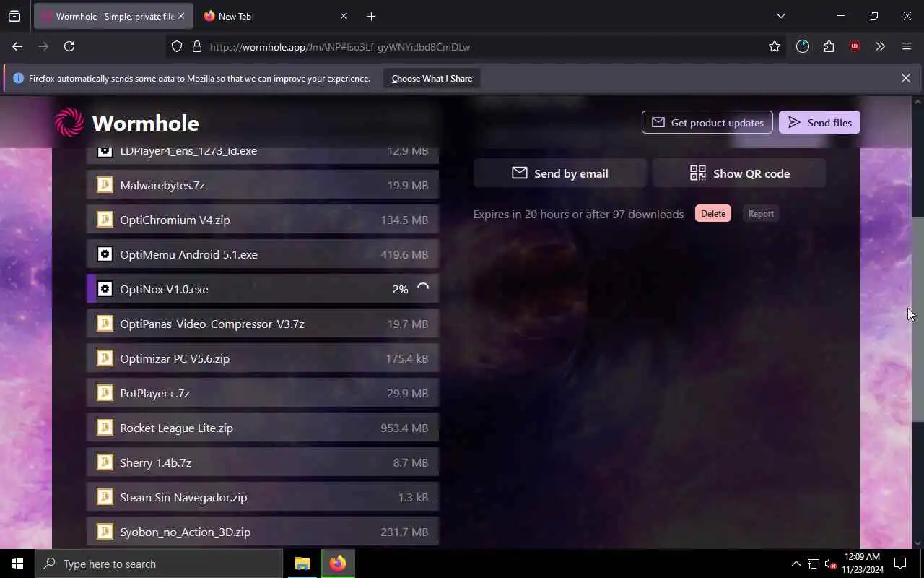Click the OptiNox V1.0.exe gear icon
This screenshot has width=924, height=578.
tap(105, 289)
